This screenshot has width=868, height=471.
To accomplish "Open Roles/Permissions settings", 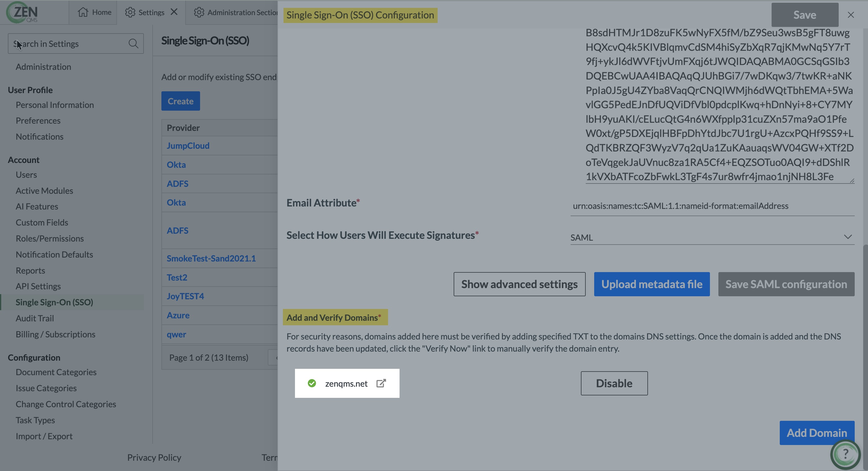I will tap(50, 238).
